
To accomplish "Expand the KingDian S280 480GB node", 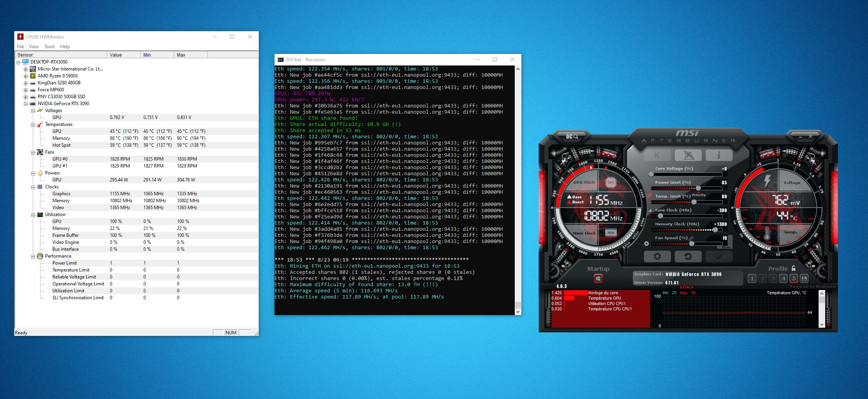I will coord(25,83).
